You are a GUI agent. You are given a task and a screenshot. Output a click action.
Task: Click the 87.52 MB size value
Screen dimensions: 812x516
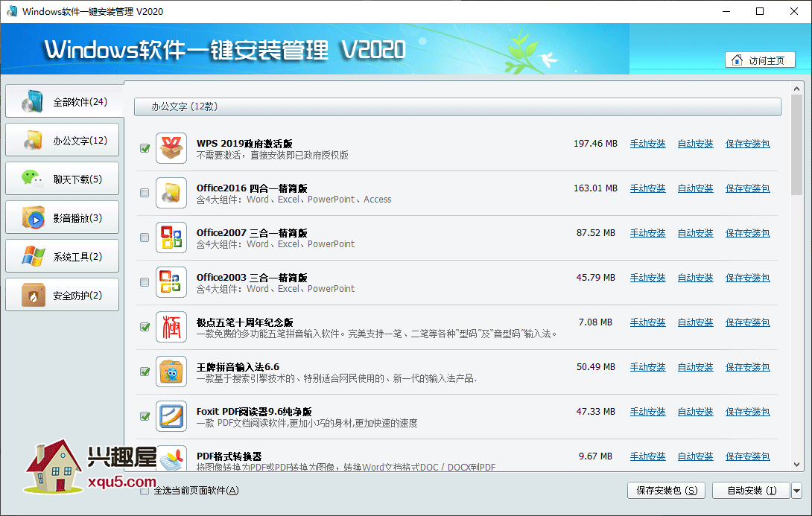pos(595,233)
